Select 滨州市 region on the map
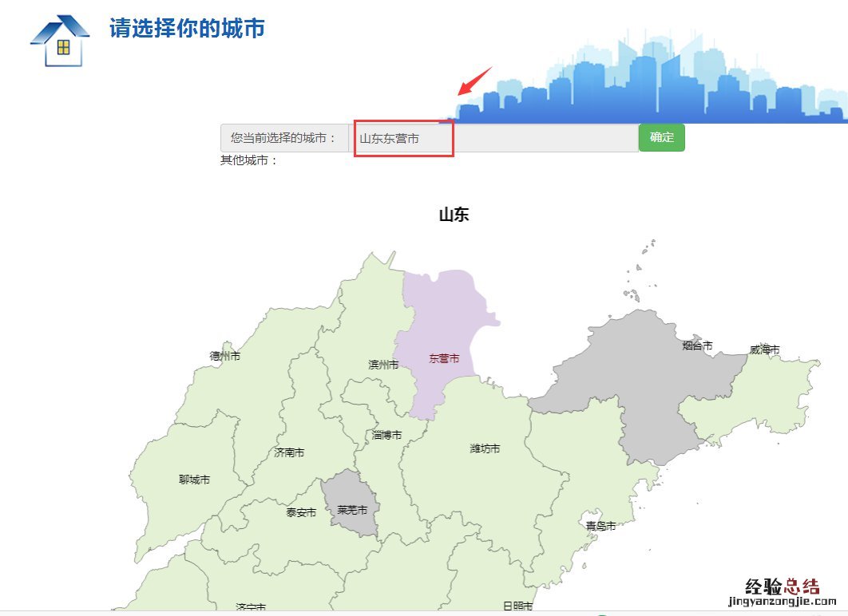848x616 pixels. [x=383, y=365]
